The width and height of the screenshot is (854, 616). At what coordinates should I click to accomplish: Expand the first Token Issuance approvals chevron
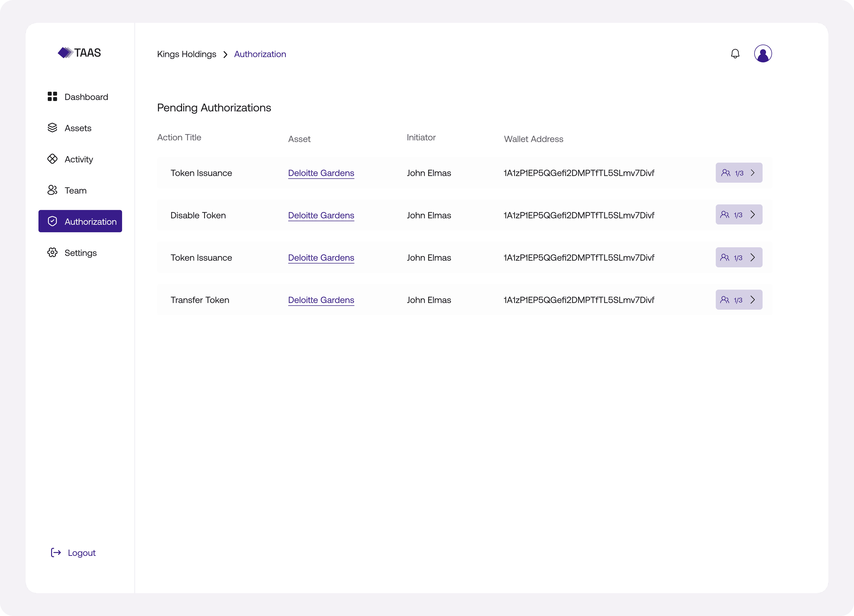click(753, 173)
